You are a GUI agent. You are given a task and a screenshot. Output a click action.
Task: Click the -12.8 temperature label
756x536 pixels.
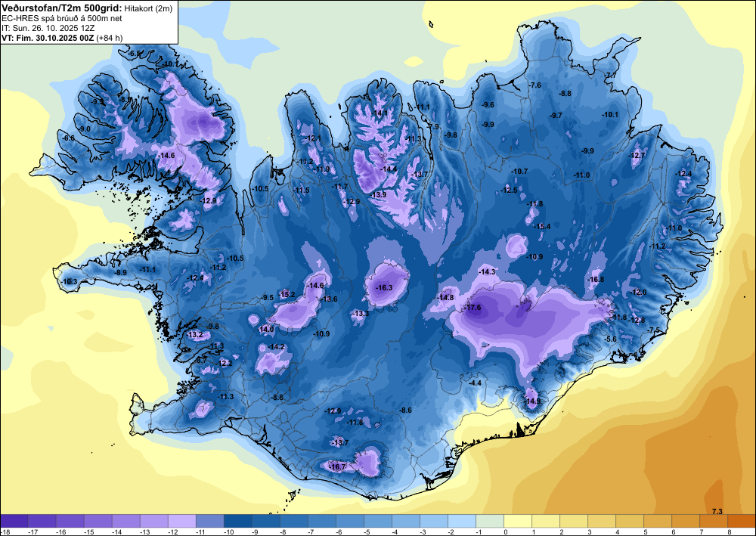(637, 321)
